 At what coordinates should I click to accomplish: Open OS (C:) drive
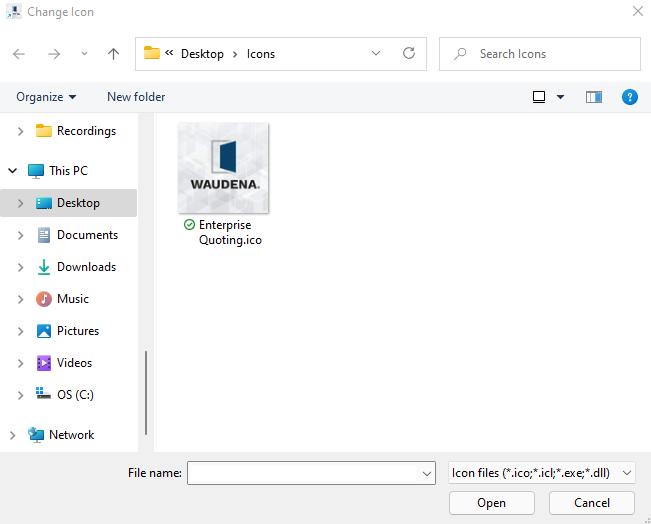(x=75, y=395)
